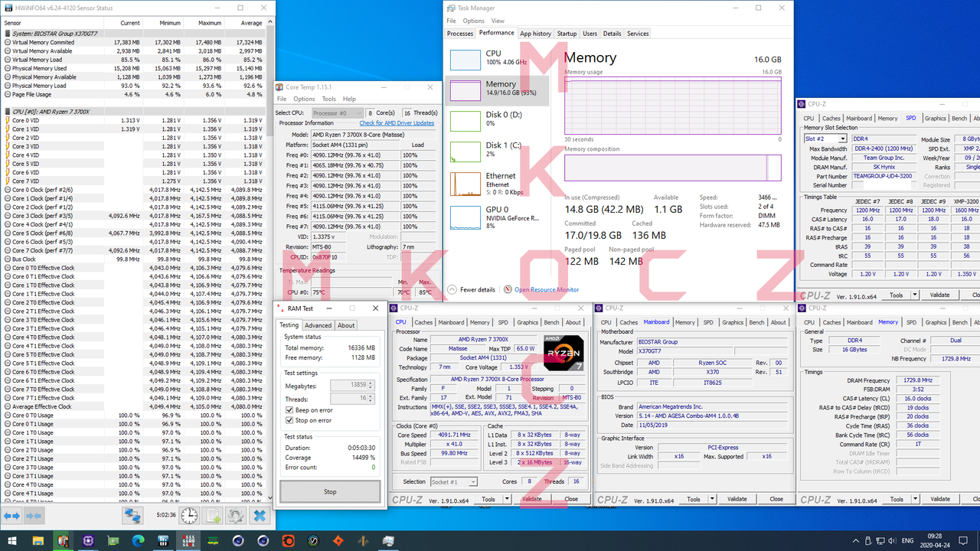This screenshot has width=980, height=551.
Task: Toggle Stop on error checkbox in RAM Test
Action: (289, 420)
